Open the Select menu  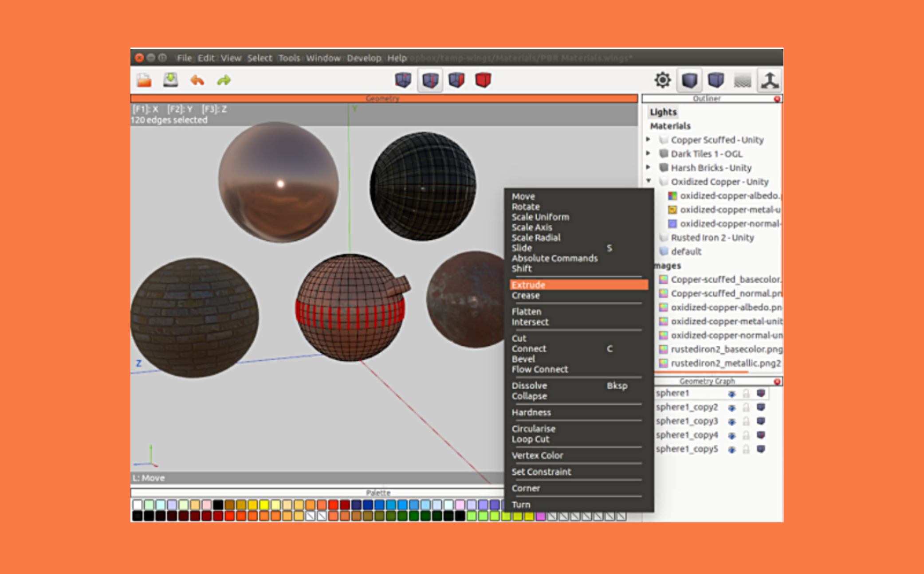tap(260, 58)
